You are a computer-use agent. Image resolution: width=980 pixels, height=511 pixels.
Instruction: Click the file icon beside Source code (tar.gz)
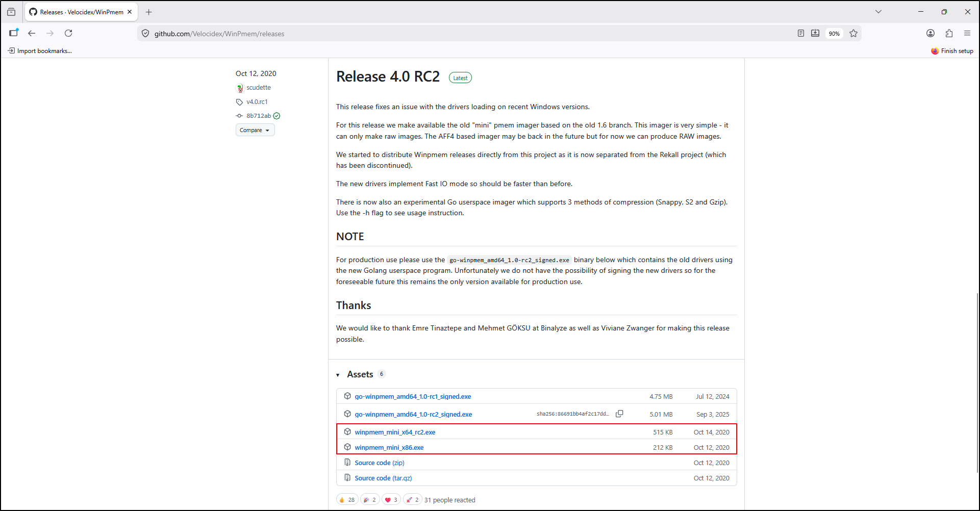tap(347, 477)
